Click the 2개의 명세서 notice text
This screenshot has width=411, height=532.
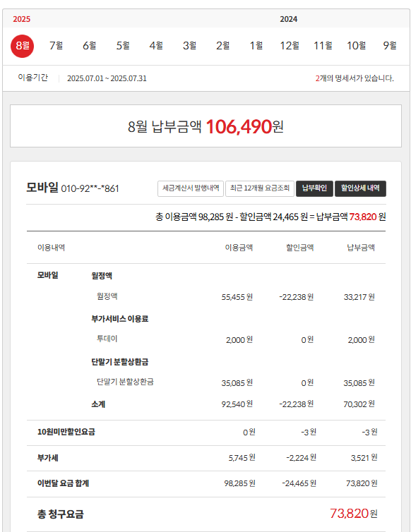click(355, 78)
